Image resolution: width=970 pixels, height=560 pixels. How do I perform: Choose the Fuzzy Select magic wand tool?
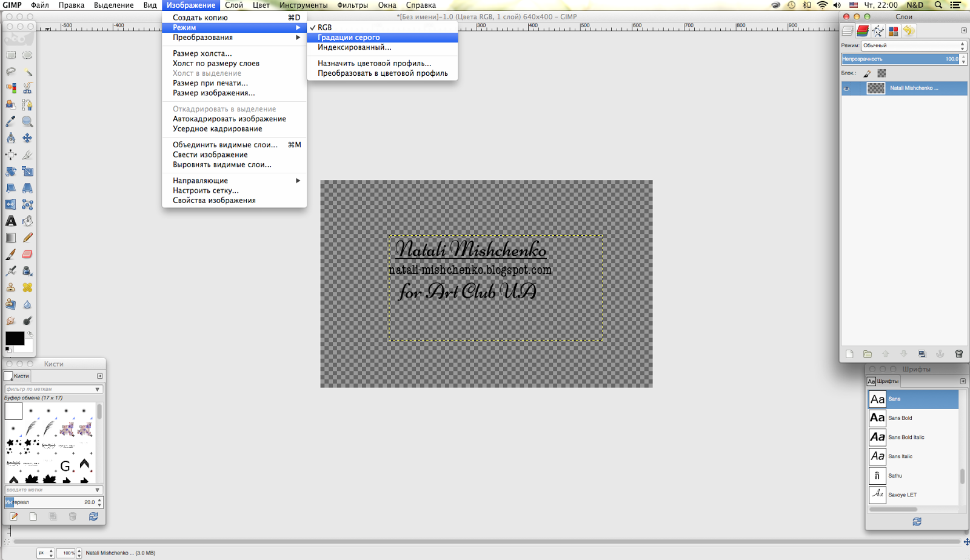point(27,72)
